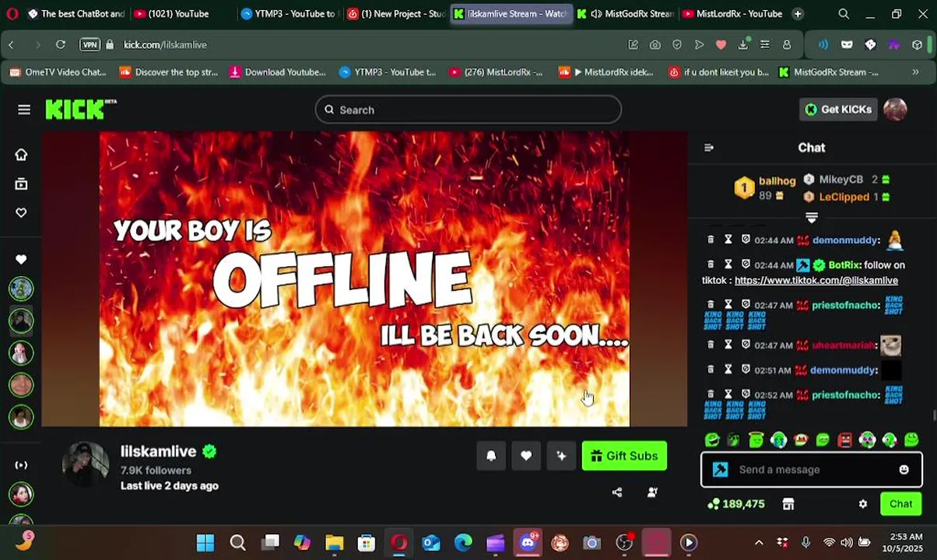Click the sparkle subscribe icon button
The width and height of the screenshot is (937, 560).
(561, 456)
